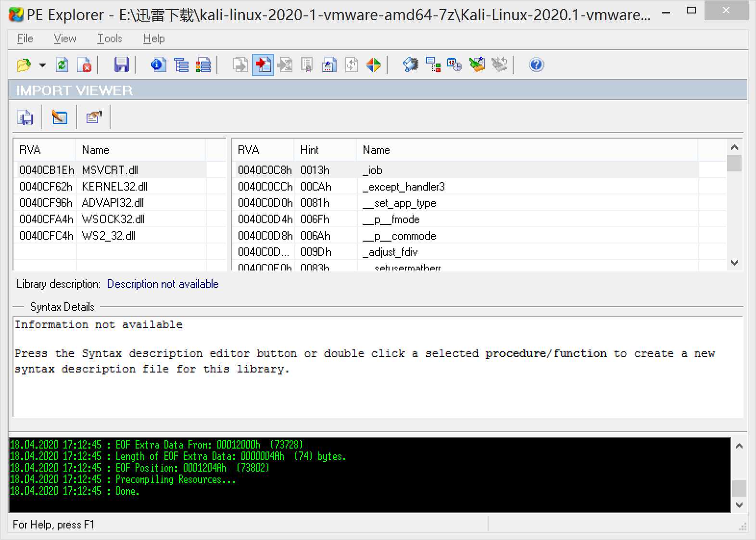The image size is (756, 540).
Task: Open the Data Directories viewer icon
Action: pos(181,65)
